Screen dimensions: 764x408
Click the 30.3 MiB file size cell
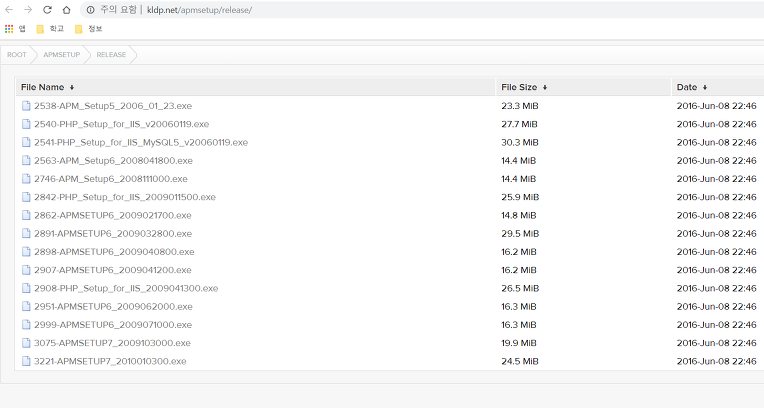[x=520, y=142]
